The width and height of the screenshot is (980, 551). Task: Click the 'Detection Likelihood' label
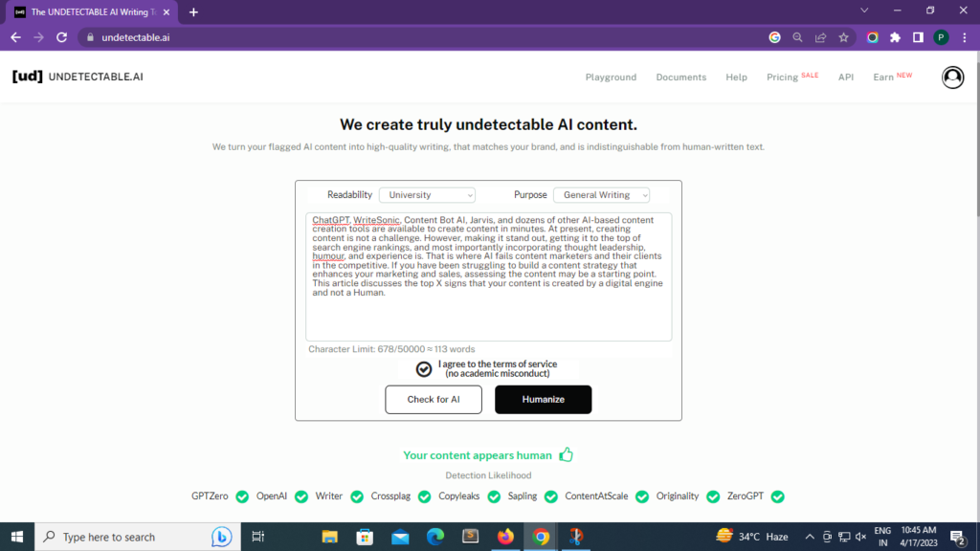(488, 475)
